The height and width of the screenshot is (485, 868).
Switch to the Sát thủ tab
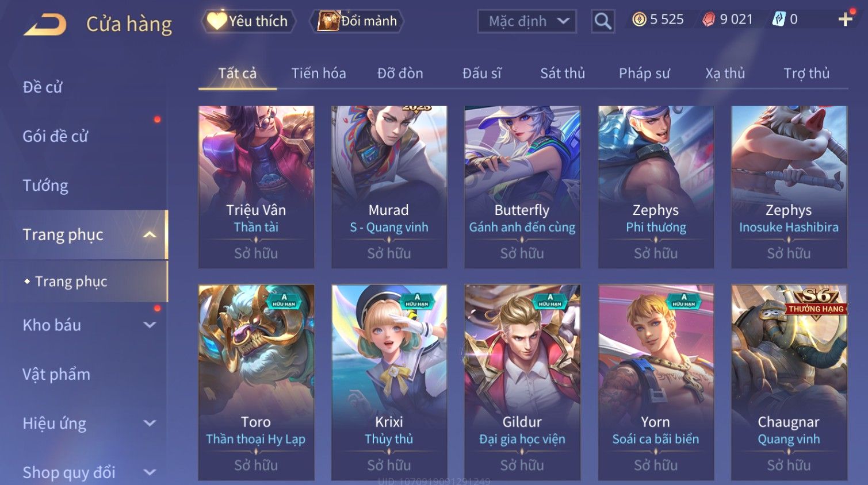click(563, 73)
